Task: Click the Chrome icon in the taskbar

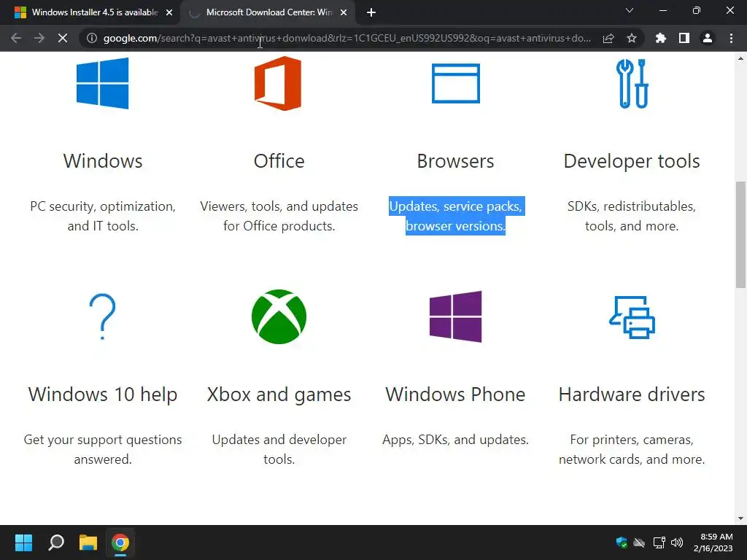Action: (120, 542)
